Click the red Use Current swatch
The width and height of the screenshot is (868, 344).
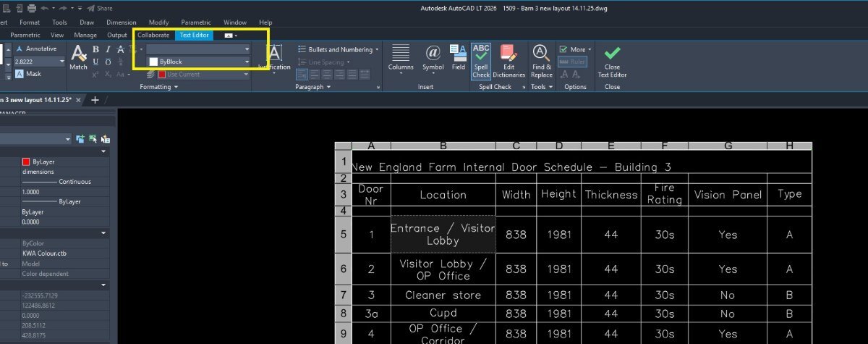tap(161, 75)
